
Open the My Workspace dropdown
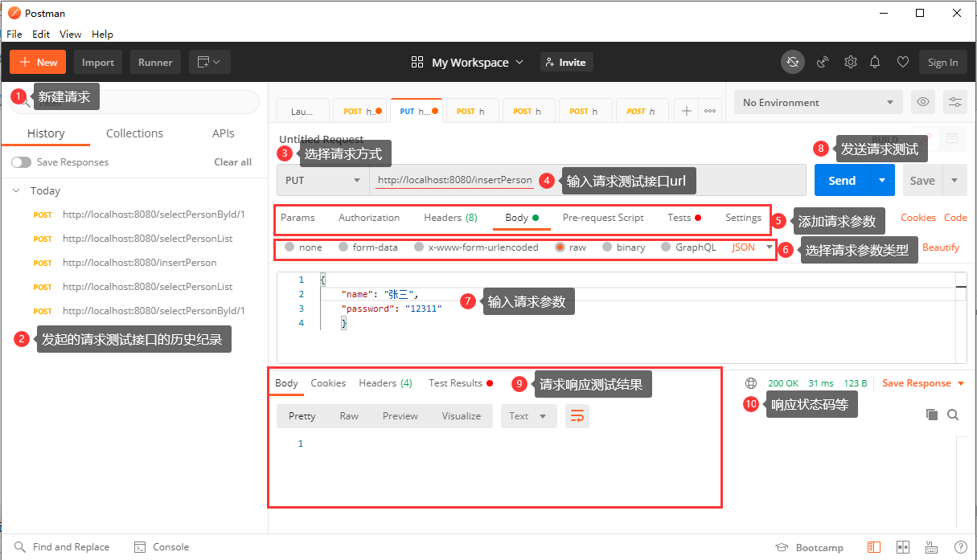[x=467, y=62]
